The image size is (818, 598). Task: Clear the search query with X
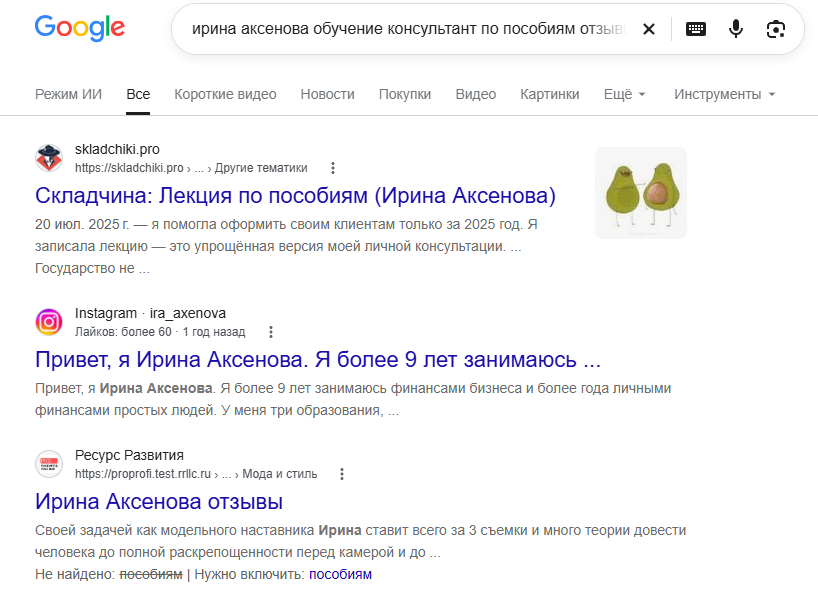point(648,29)
